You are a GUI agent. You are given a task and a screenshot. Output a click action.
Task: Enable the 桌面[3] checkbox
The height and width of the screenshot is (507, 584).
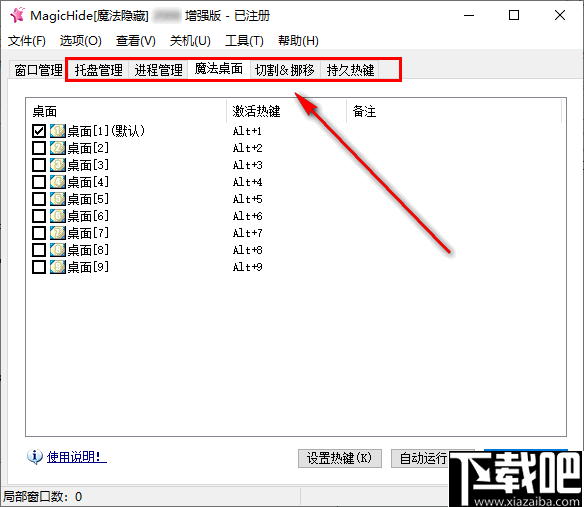39,165
